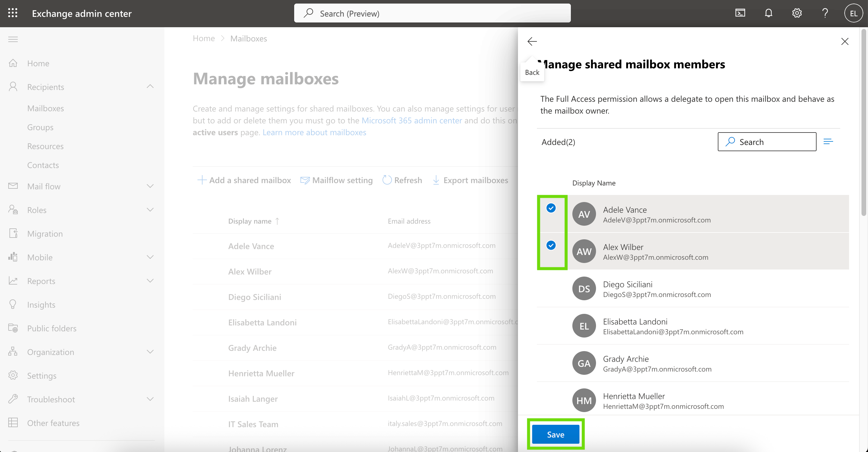Sort by Display name column arrow
Viewport: 868px width, 452px height.
277,221
